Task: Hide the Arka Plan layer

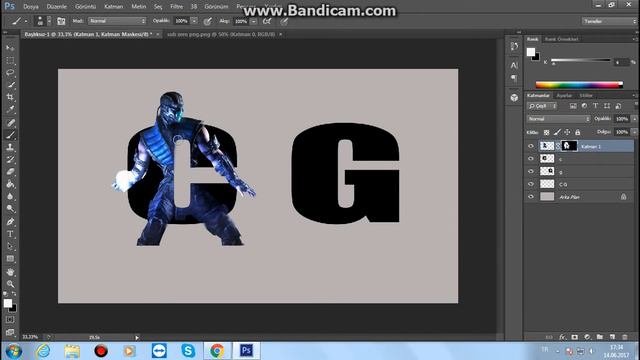Action: 531,197
